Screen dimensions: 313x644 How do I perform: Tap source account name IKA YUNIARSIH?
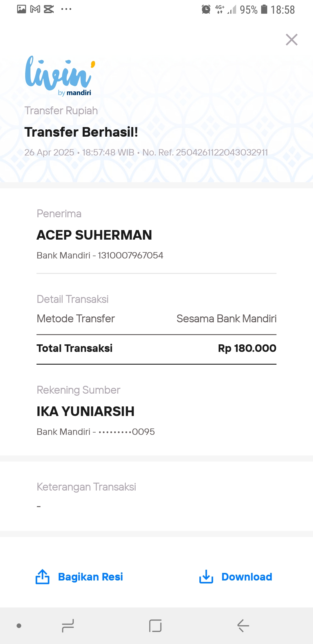tap(85, 411)
